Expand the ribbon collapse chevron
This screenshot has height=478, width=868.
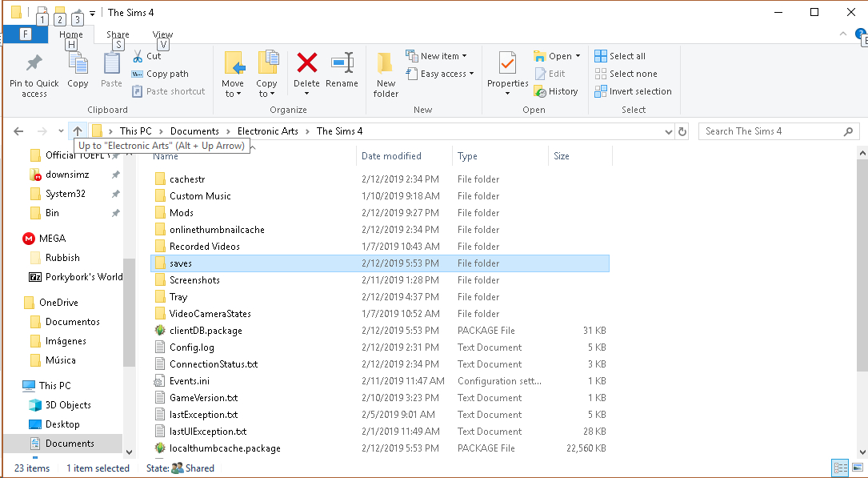[x=843, y=34]
